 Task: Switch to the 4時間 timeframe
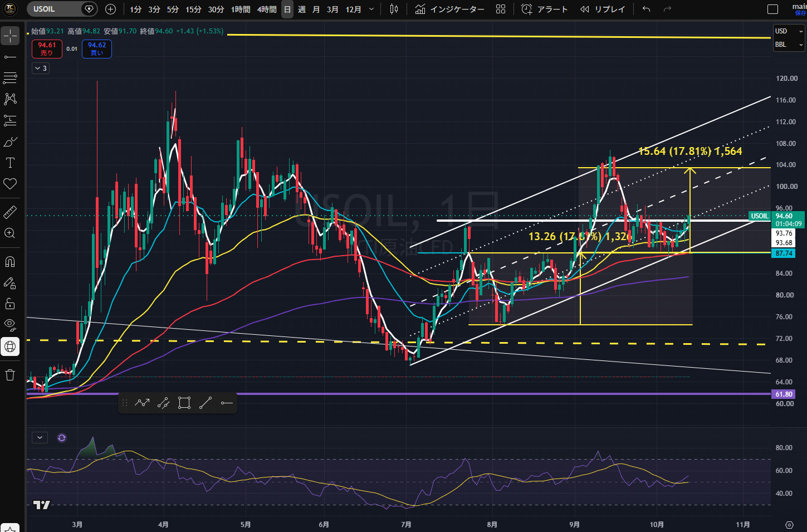[x=267, y=9]
